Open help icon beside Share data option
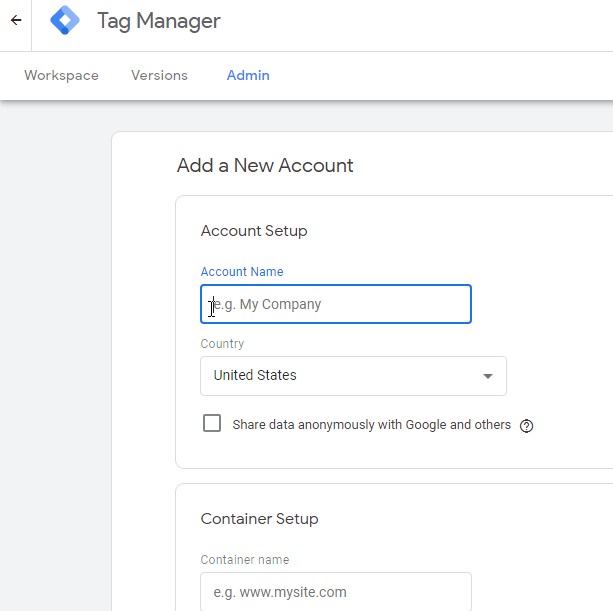The height and width of the screenshot is (611, 613). tap(527, 426)
